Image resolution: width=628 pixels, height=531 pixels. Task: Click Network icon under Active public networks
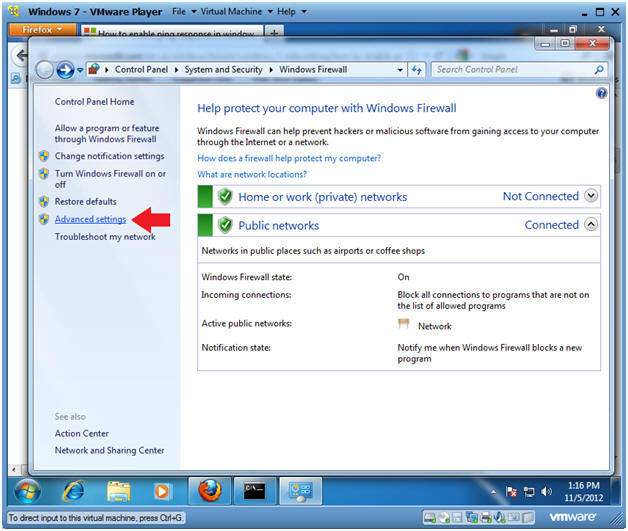click(x=403, y=323)
